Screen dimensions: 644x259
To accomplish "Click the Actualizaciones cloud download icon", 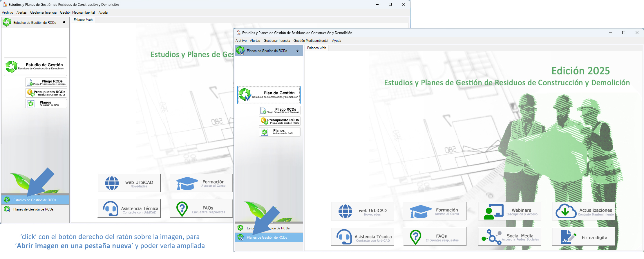I will tap(566, 211).
